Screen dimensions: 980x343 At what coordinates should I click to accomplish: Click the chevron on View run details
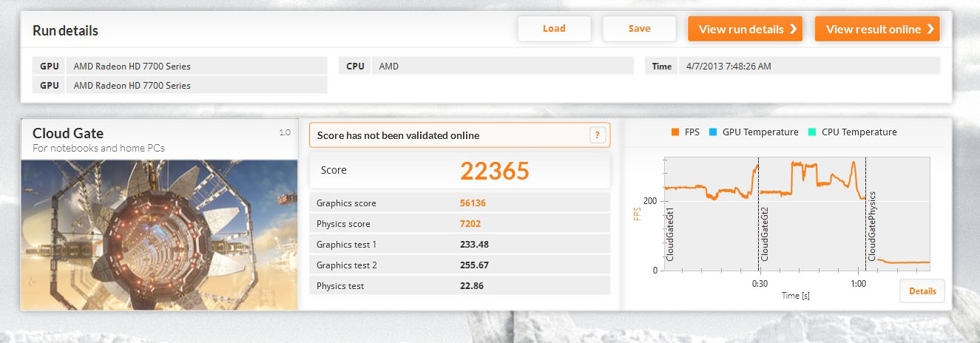(x=793, y=30)
